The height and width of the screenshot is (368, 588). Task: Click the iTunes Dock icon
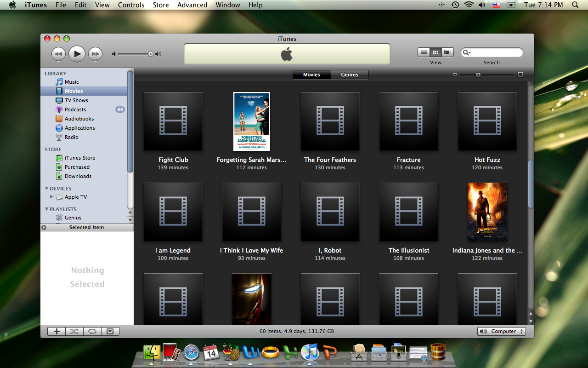click(310, 352)
